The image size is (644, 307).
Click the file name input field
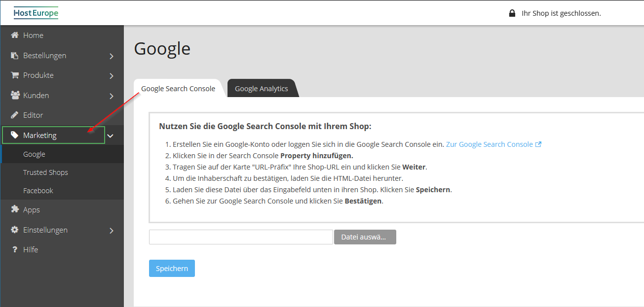pyautogui.click(x=241, y=237)
